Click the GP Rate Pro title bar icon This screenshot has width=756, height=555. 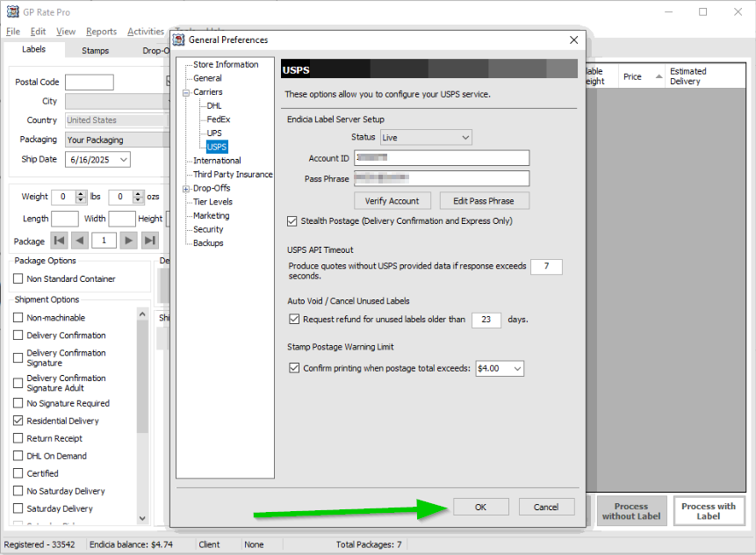tap(13, 11)
